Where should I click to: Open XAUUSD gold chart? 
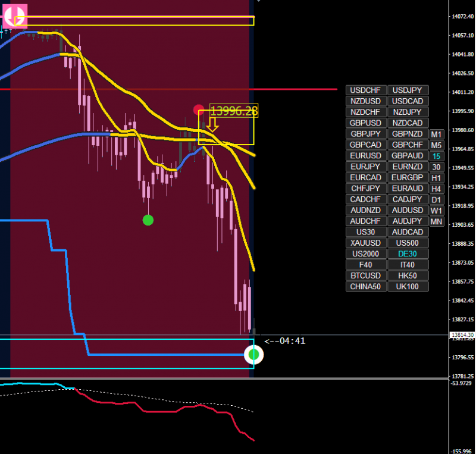click(x=366, y=243)
